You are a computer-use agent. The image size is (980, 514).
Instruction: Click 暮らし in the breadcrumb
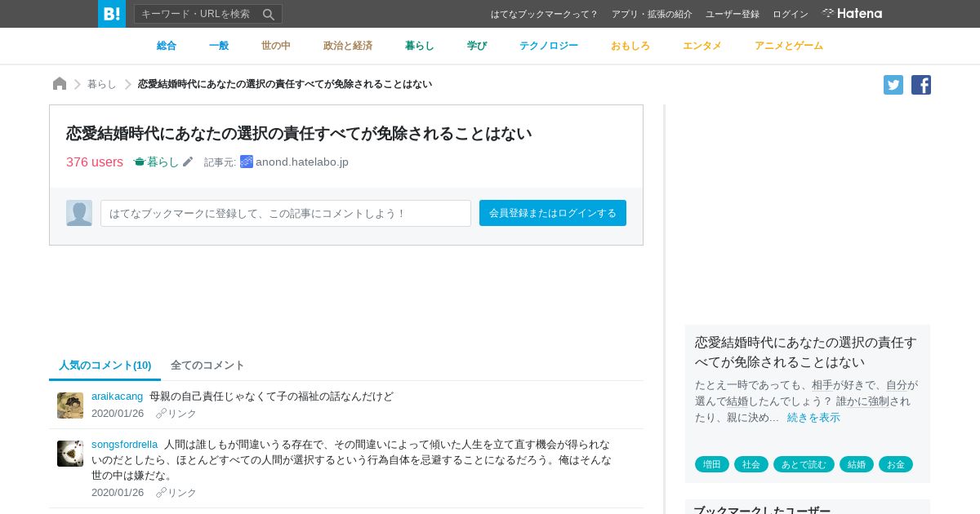[x=102, y=84]
